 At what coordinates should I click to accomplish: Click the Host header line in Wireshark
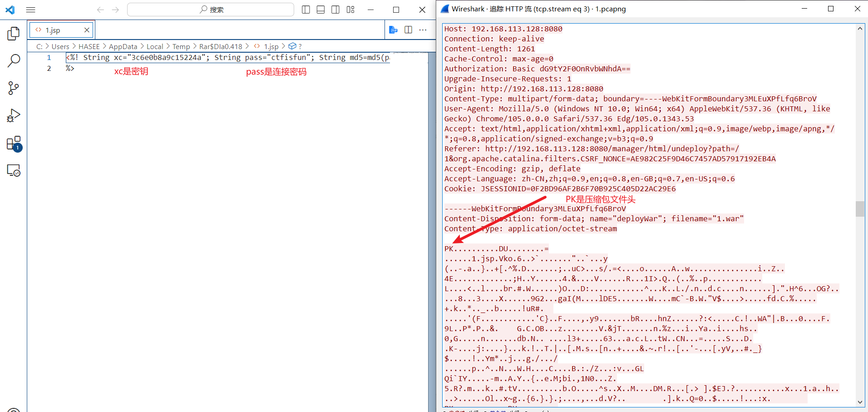click(503, 29)
